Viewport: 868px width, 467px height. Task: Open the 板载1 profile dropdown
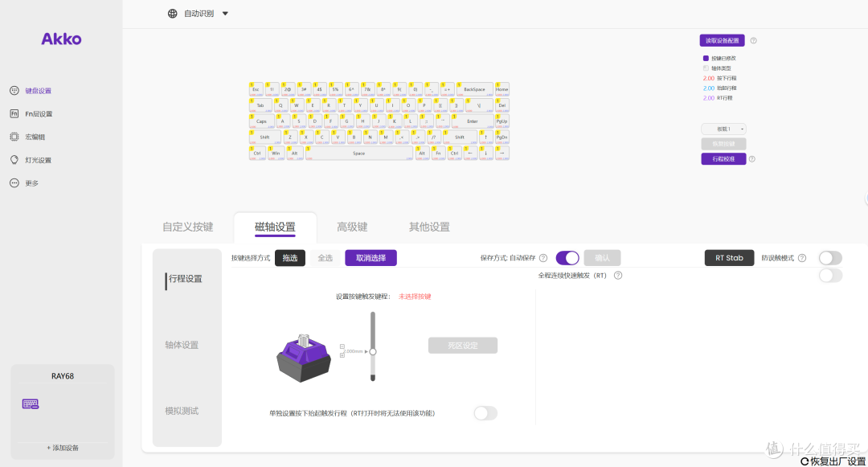pos(724,129)
